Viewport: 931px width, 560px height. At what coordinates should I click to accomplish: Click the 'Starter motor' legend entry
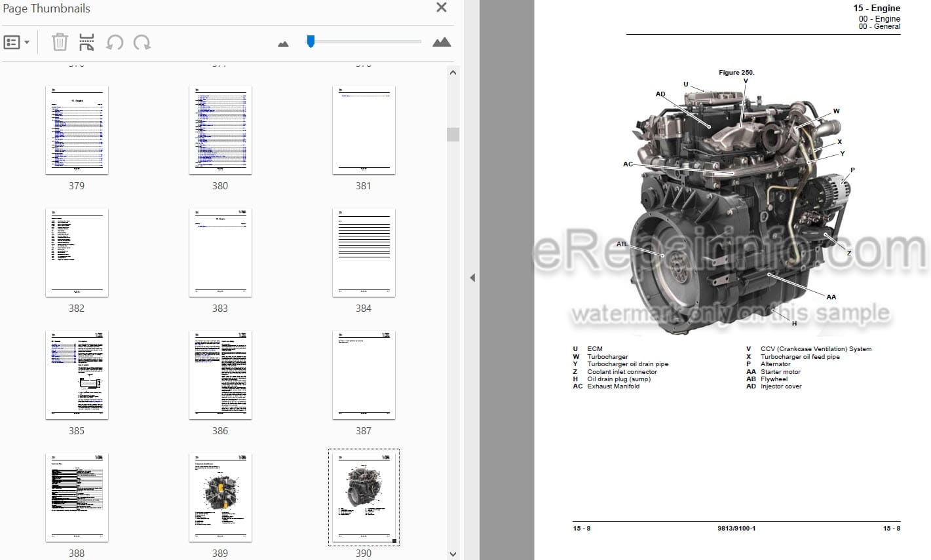(x=780, y=371)
